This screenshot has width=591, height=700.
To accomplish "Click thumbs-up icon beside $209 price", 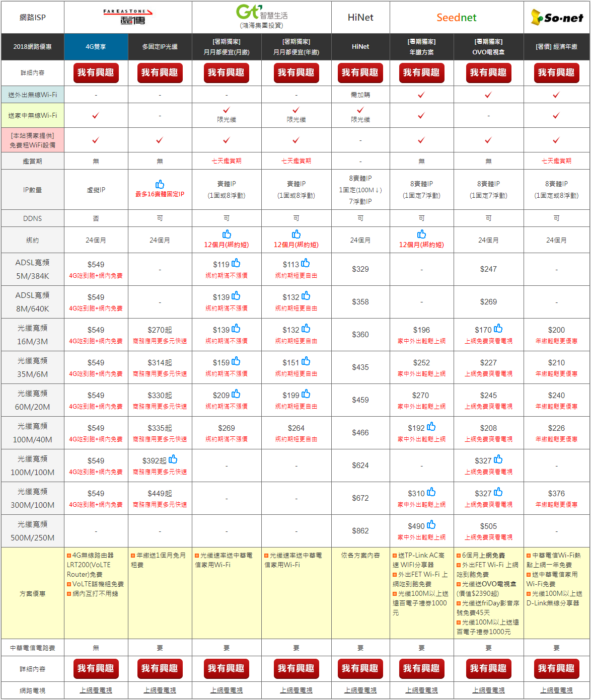I will tap(236, 394).
